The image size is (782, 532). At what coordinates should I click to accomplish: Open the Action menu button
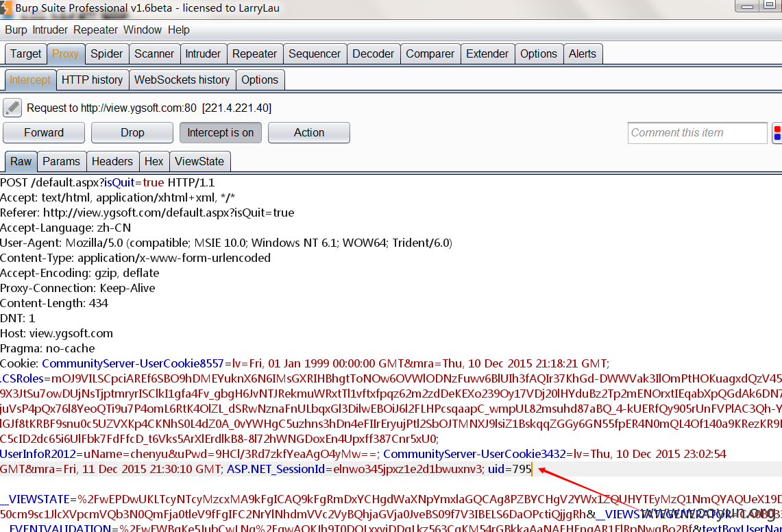[308, 133]
